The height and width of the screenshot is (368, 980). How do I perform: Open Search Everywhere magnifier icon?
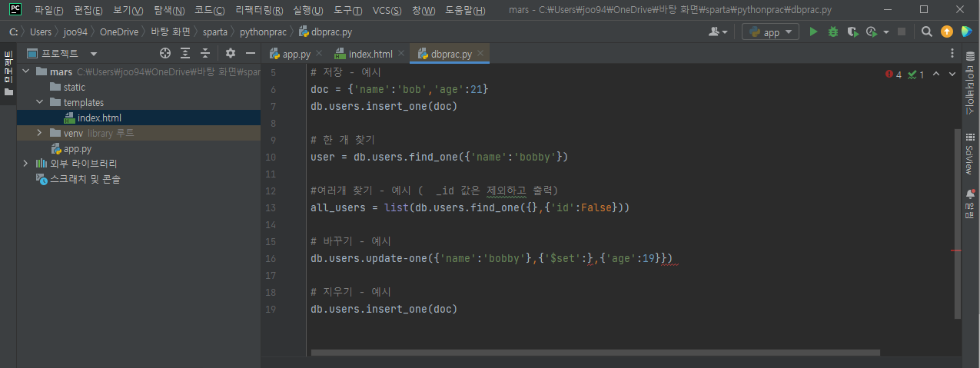click(927, 32)
